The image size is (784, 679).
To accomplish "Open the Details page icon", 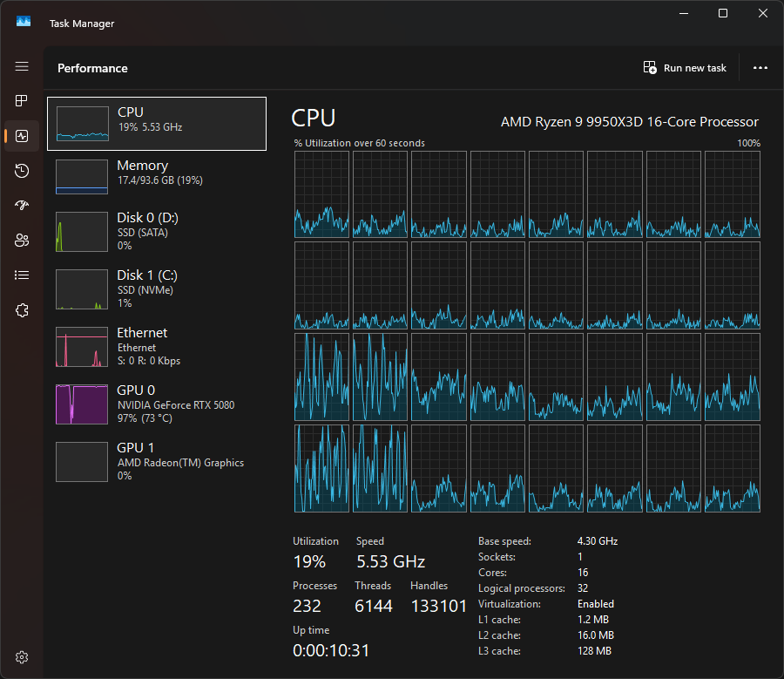I will pos(22,275).
